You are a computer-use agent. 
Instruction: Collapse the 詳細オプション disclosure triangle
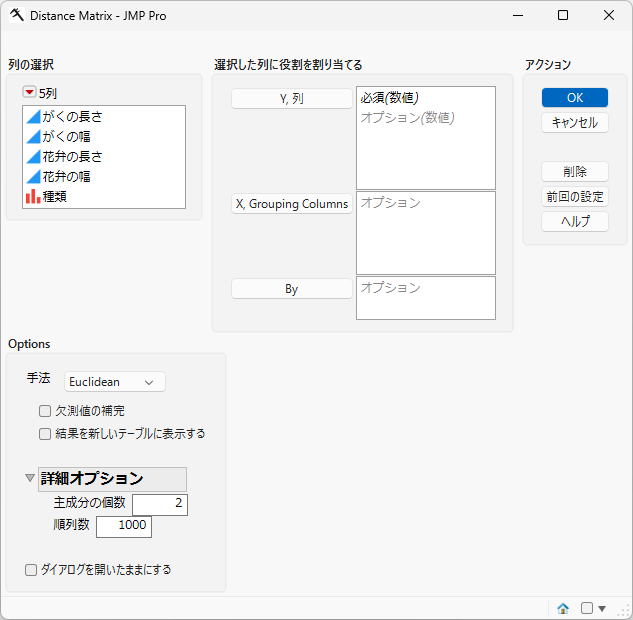click(29, 478)
